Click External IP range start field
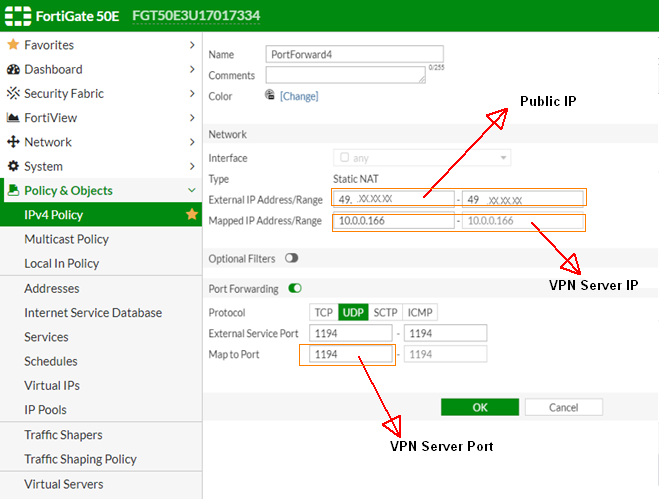Screen dimensions: 659x499 393,199
